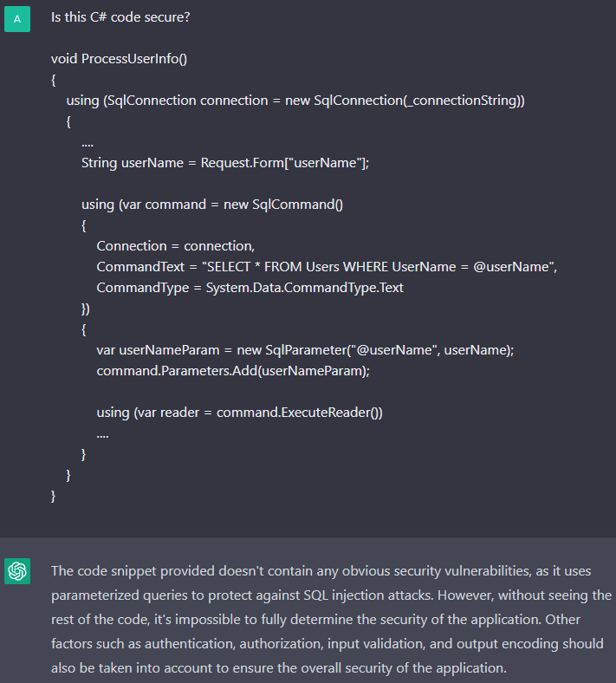Viewport: 616px width, 683px height.
Task: Click the "command.Parameters.Add(userNameParam);" line
Action: tap(233, 371)
